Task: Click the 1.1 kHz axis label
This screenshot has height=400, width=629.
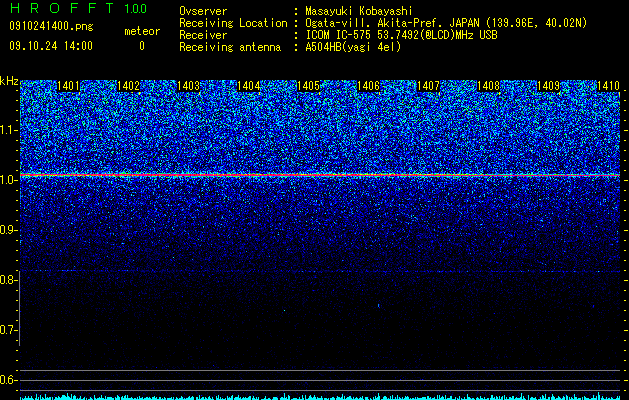Action: 9,130
